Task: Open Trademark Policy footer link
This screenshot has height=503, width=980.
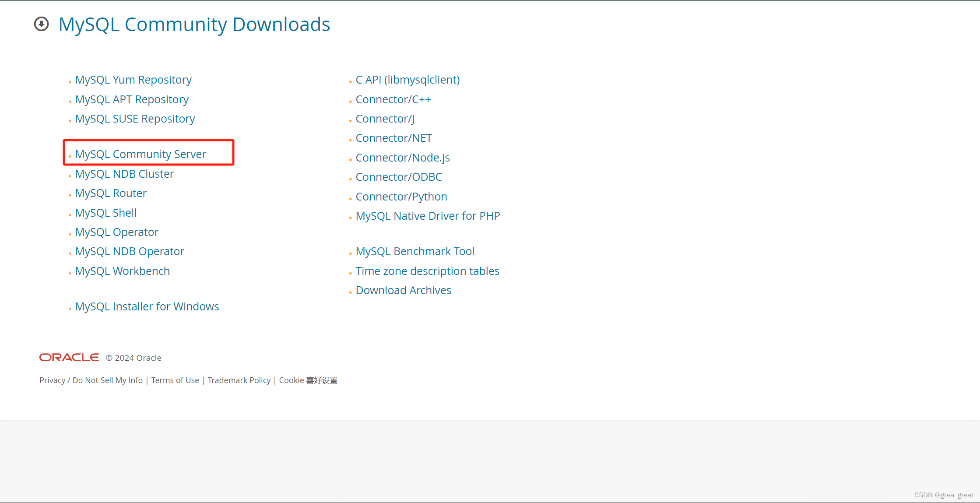Action: 239,380
